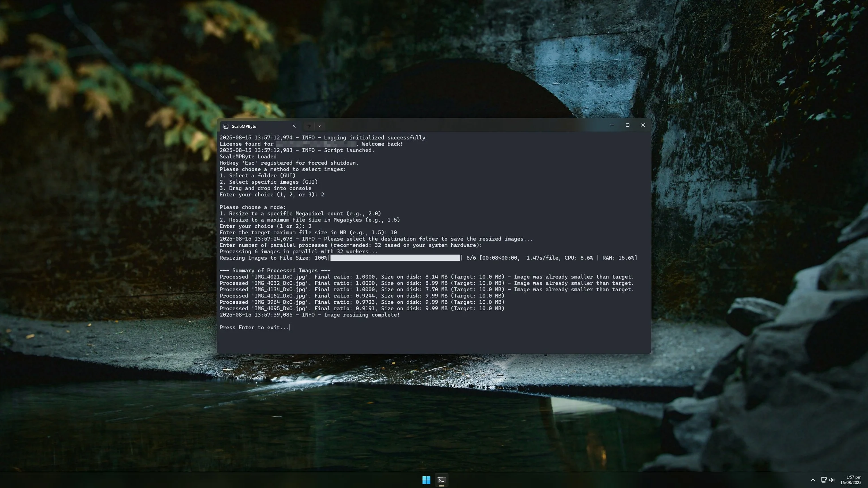Open network settings from tray icon
The image size is (868, 488).
[x=823, y=480]
